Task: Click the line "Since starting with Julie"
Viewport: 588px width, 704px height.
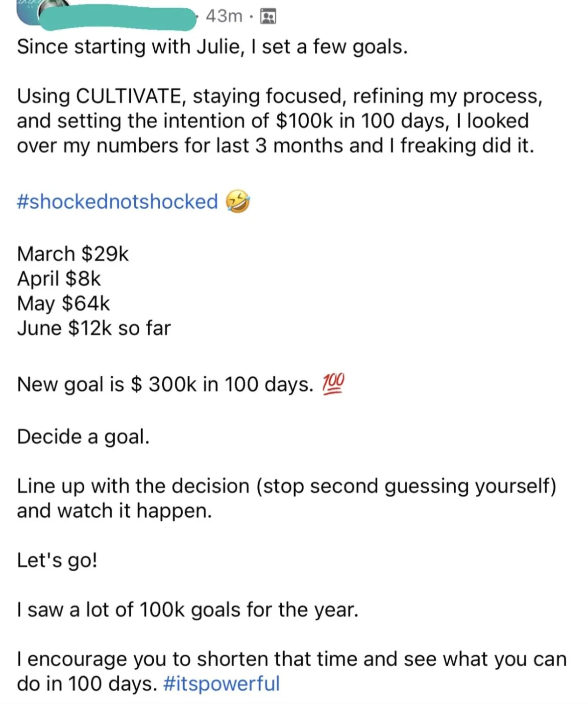Action: [212, 47]
